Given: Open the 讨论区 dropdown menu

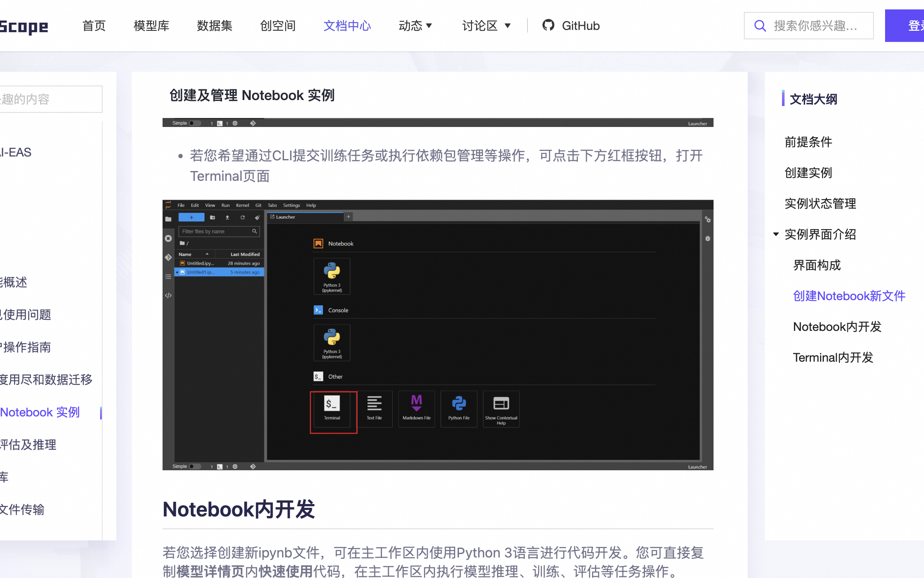Looking at the screenshot, I should pos(486,26).
